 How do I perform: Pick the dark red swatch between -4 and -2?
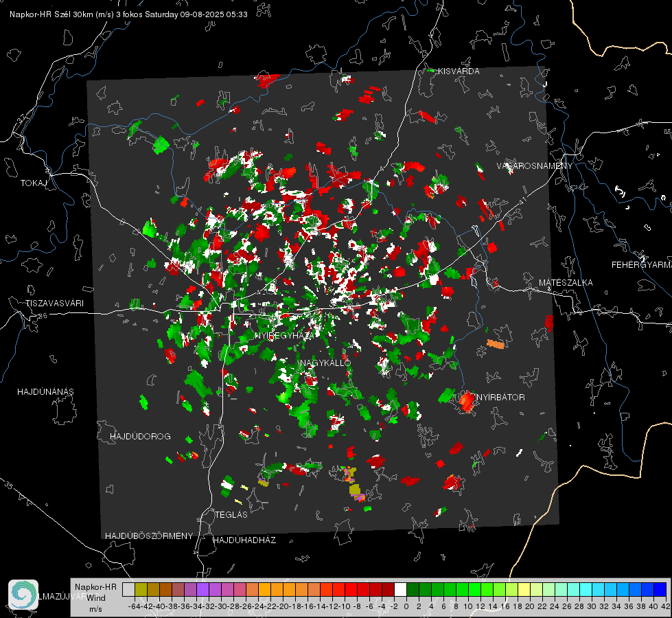point(388,590)
